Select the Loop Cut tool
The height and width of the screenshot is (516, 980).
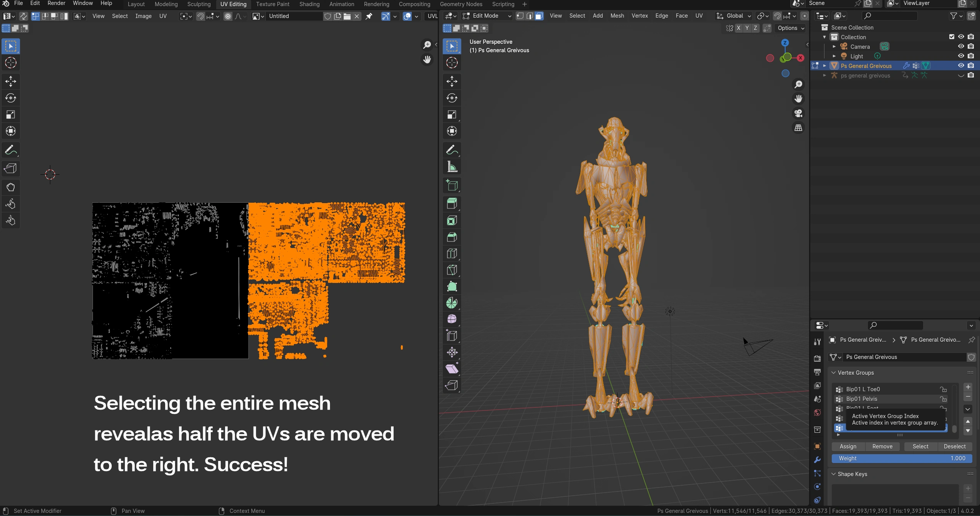452,253
